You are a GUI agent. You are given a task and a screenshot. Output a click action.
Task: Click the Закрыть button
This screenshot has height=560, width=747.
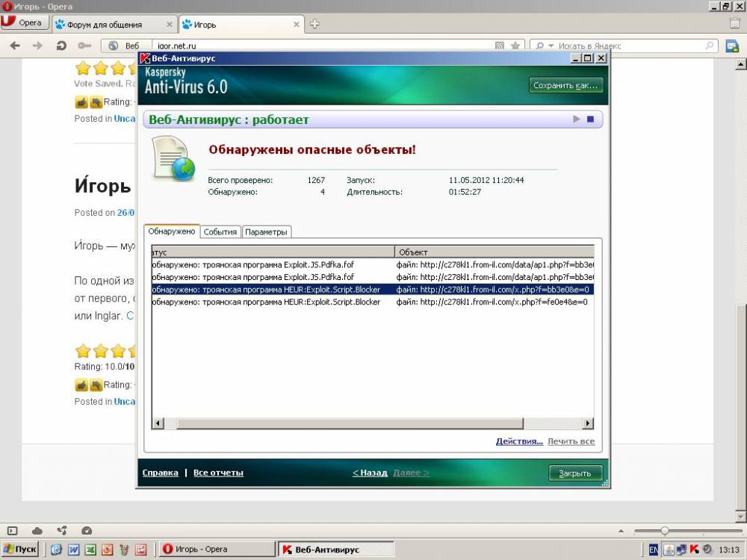point(575,473)
